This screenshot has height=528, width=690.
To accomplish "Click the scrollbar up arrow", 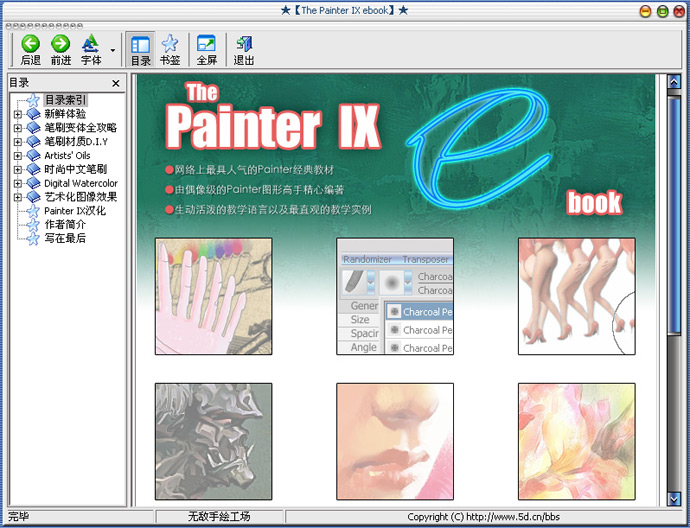I will coord(674,81).
